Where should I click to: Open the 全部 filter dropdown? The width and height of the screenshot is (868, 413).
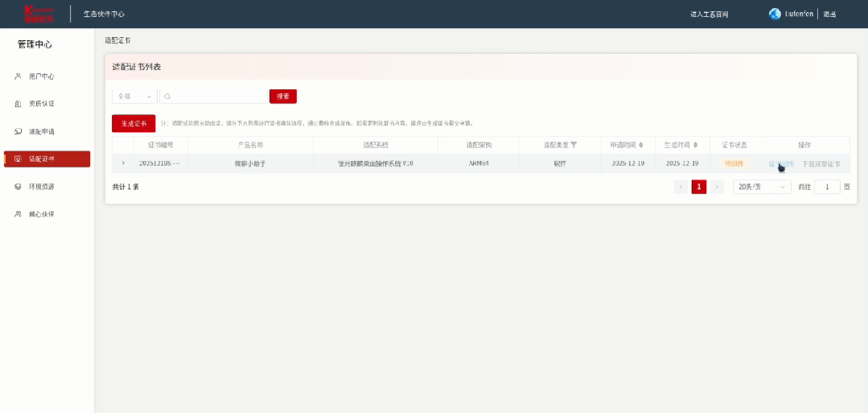pyautogui.click(x=134, y=97)
